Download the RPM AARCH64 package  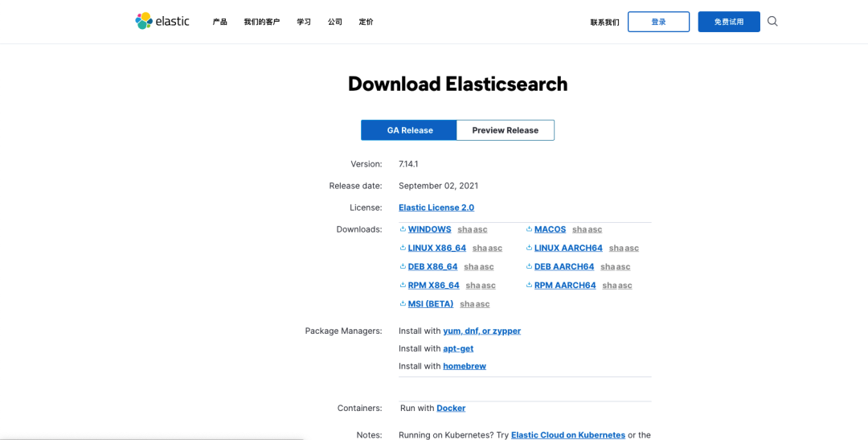coord(565,286)
